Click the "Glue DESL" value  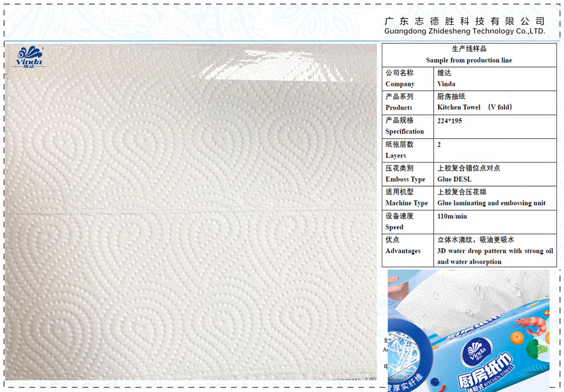(x=454, y=179)
